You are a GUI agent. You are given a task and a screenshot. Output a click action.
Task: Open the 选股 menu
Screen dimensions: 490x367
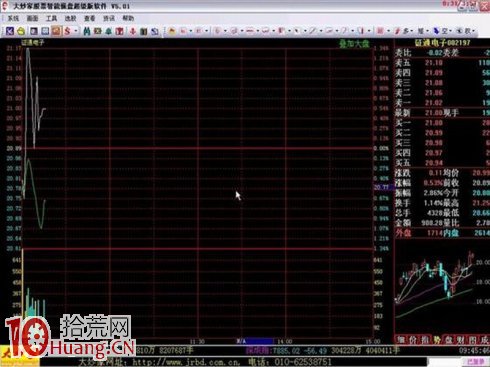(71, 19)
